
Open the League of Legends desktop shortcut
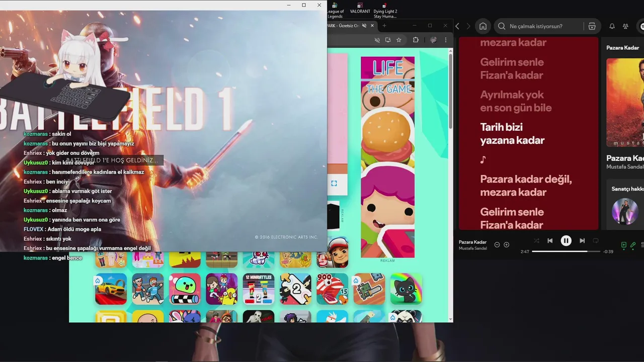point(335,10)
